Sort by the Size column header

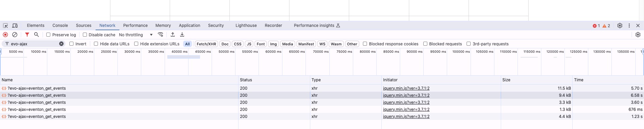[x=537, y=80]
